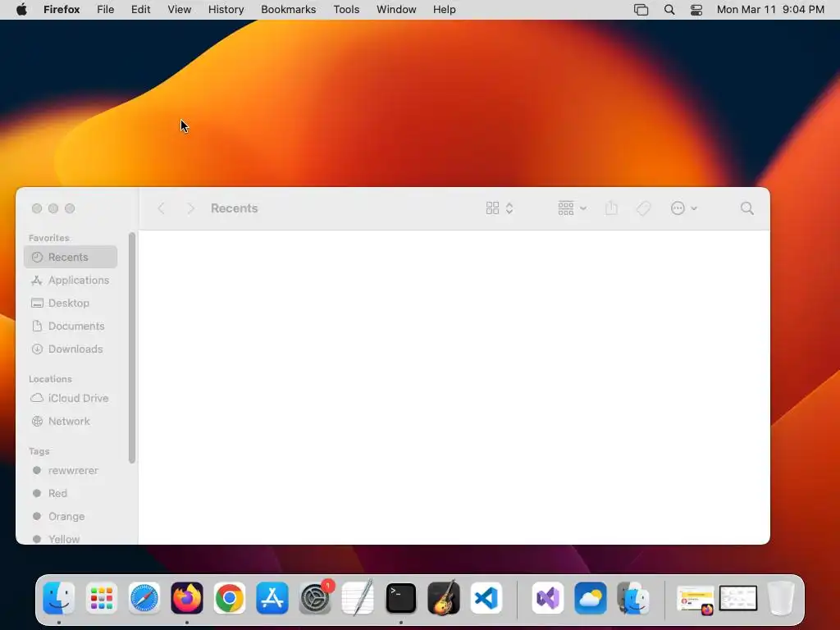840x630 pixels.
Task: Open the Tools menu
Action: pyautogui.click(x=346, y=10)
